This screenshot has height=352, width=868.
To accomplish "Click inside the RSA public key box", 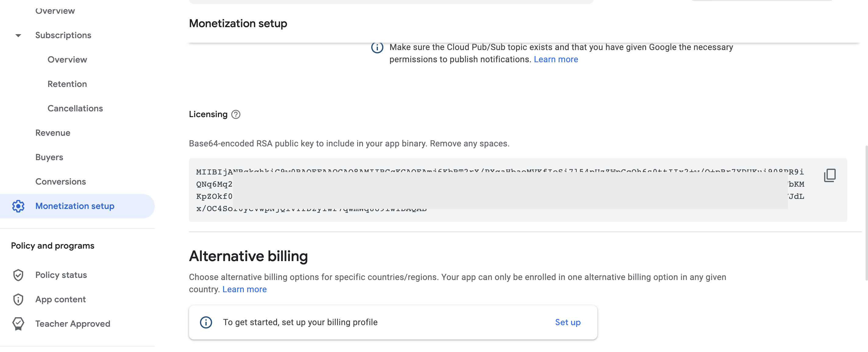I will point(518,190).
